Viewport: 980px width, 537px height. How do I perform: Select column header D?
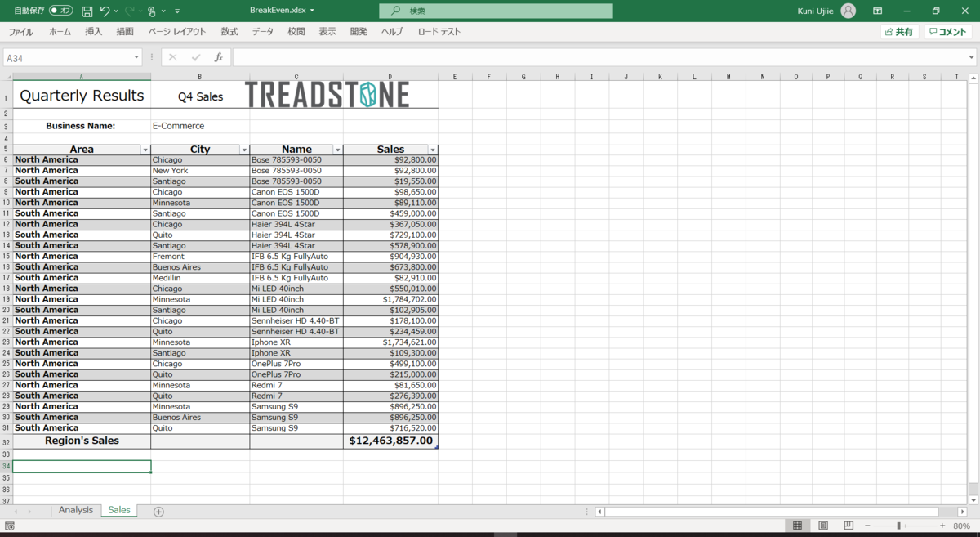point(390,77)
